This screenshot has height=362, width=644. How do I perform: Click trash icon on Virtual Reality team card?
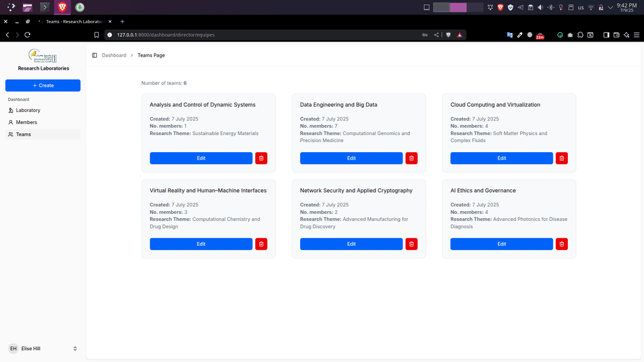(261, 244)
